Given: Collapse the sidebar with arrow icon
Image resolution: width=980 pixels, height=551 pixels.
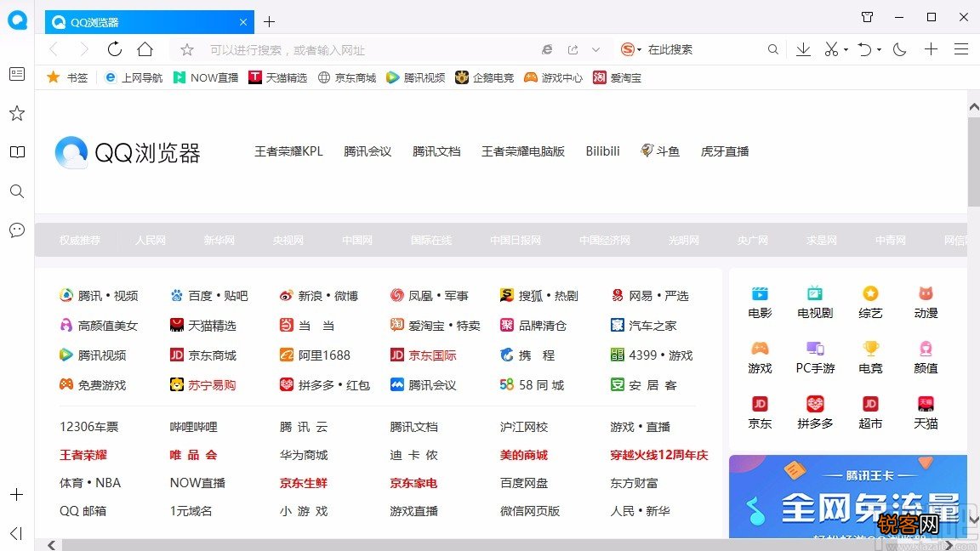Looking at the screenshot, I should coord(17,533).
